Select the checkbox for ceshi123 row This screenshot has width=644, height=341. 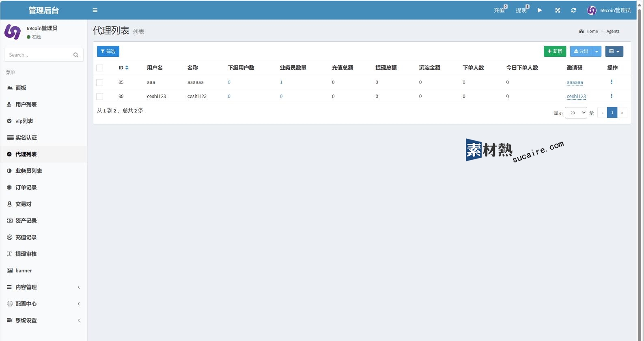[x=100, y=97]
